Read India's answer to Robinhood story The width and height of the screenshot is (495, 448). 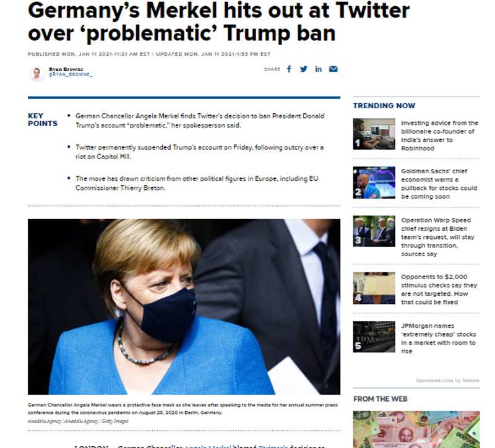click(439, 136)
